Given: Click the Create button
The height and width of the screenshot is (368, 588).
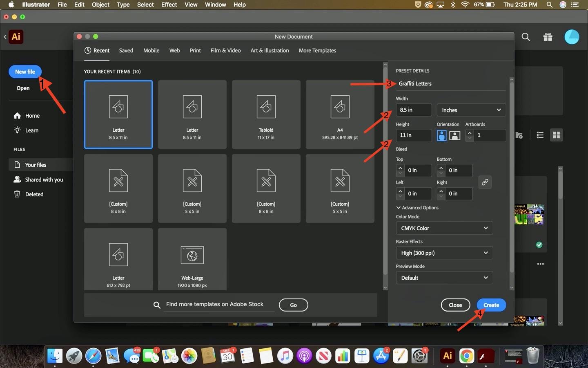Looking at the screenshot, I should click(491, 305).
